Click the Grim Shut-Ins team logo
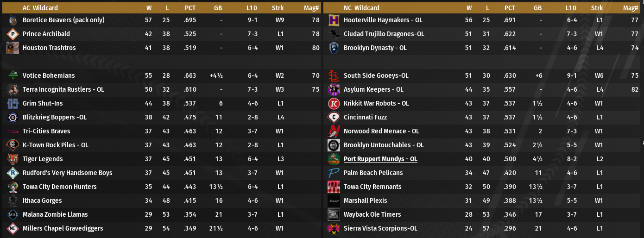644x238 pixels. pyautogui.click(x=13, y=104)
